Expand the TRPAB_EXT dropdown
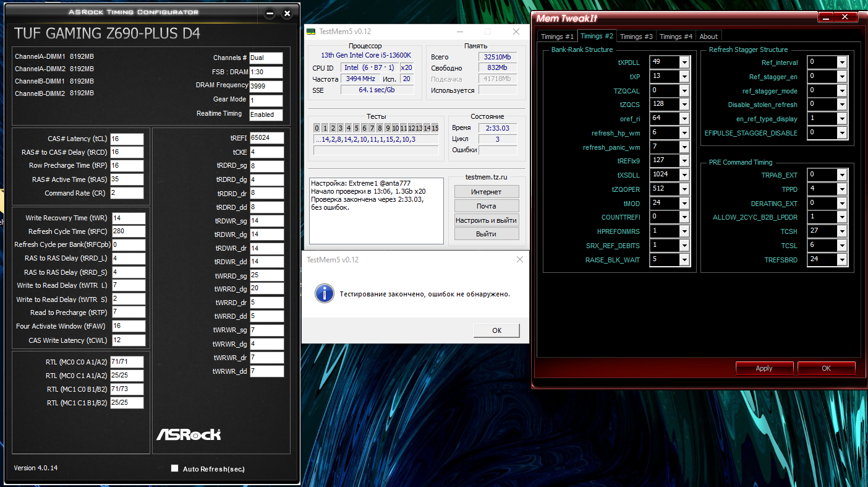868x487 pixels. pos(842,175)
